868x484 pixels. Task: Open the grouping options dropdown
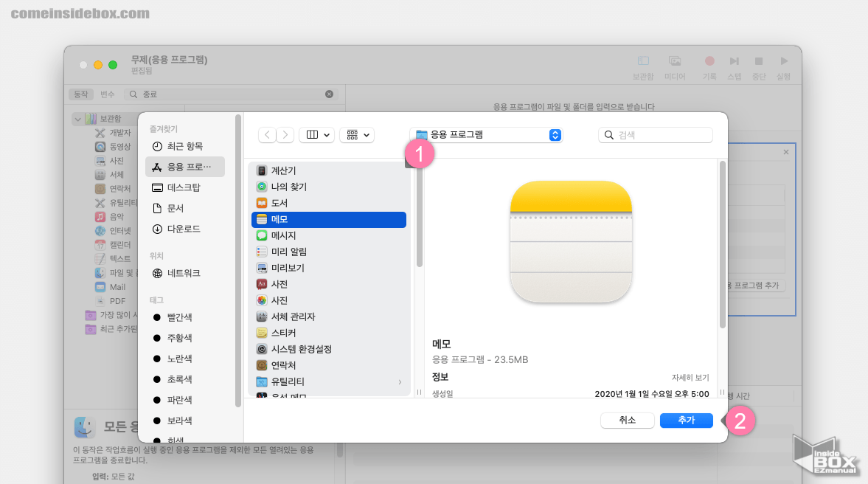tap(357, 134)
